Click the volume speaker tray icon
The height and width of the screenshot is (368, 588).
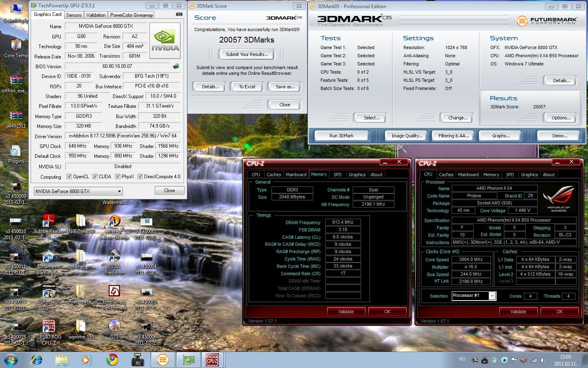543,360
